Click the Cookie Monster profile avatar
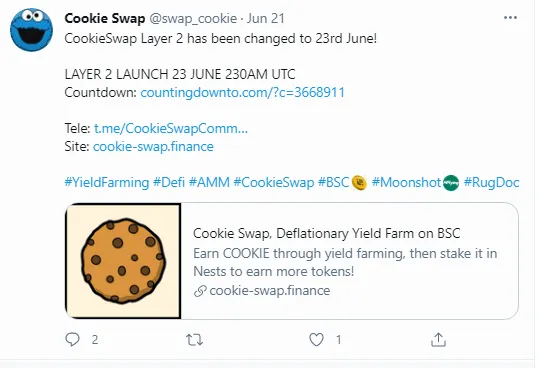This screenshot has height=368, width=538. click(x=32, y=30)
